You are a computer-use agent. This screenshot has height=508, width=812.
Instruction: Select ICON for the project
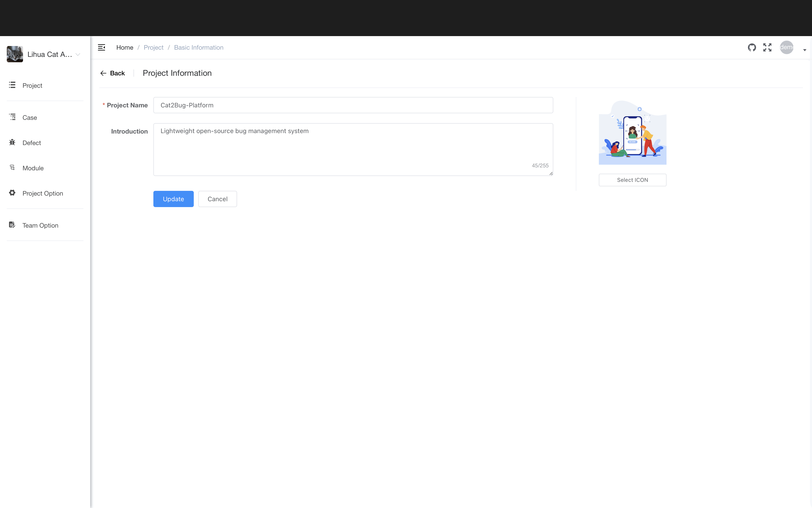(632, 180)
